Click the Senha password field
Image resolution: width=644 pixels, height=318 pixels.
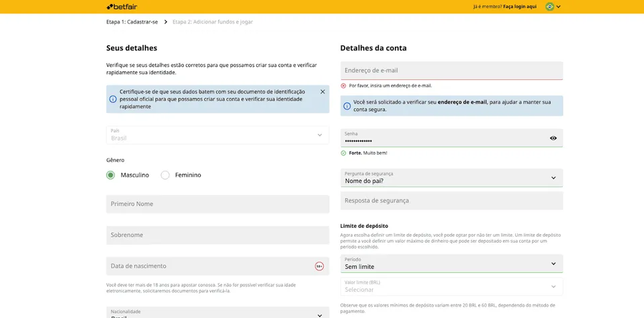[452, 138]
